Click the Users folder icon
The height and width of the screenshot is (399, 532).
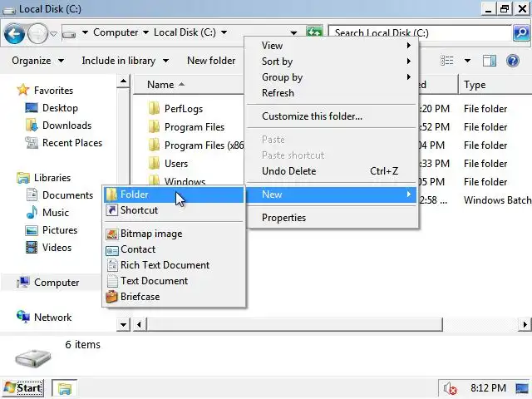pyautogui.click(x=154, y=163)
